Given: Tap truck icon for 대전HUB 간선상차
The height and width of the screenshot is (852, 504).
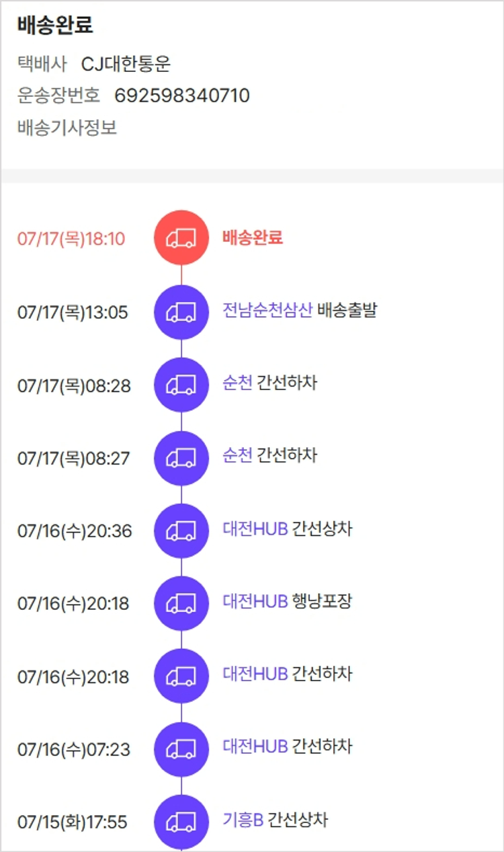Looking at the screenshot, I should 181,531.
